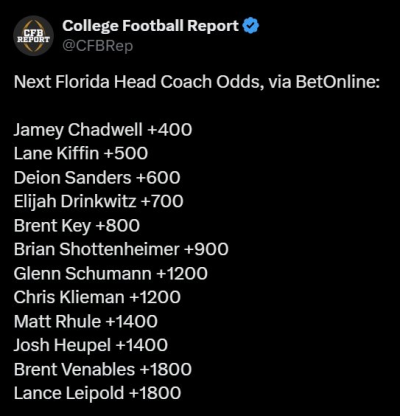This screenshot has width=400, height=416.
Task: Select the Deion Sanders +600 line
Action: [97, 178]
